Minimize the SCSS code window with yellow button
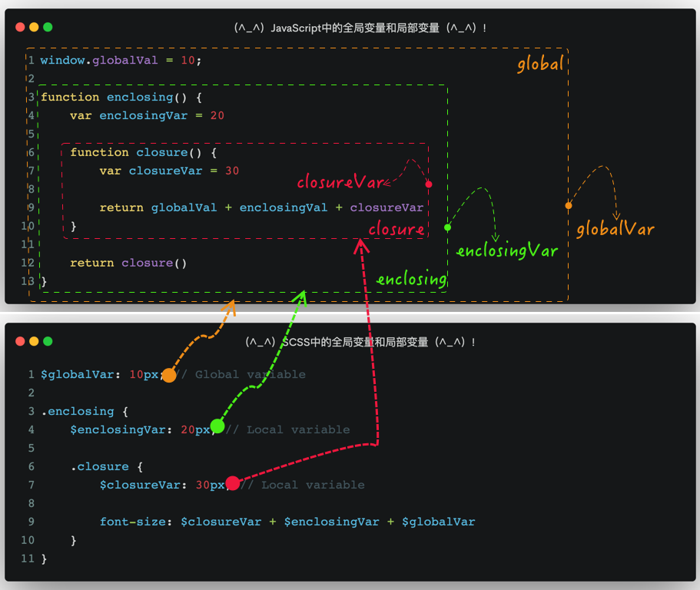Screen dimensions: 700x590 point(34,341)
